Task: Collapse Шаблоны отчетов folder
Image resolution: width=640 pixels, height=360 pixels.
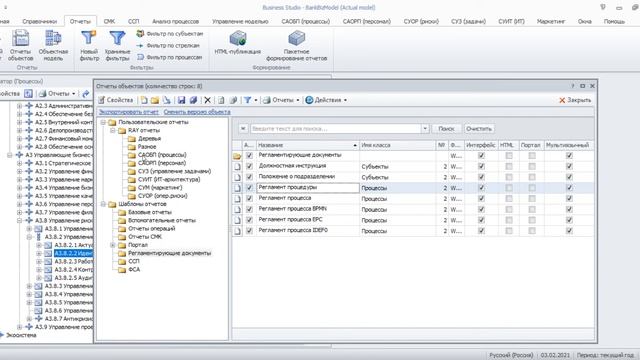Action: pyautogui.click(x=103, y=204)
